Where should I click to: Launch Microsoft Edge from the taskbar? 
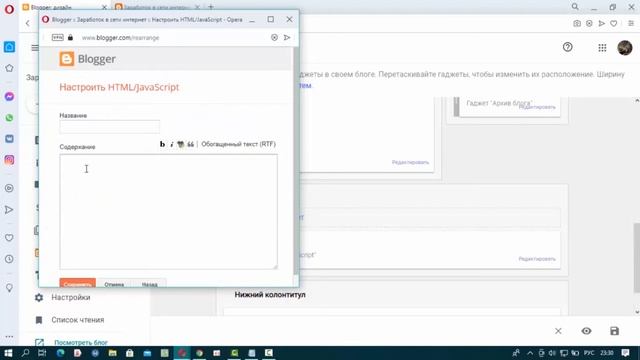coord(60,353)
